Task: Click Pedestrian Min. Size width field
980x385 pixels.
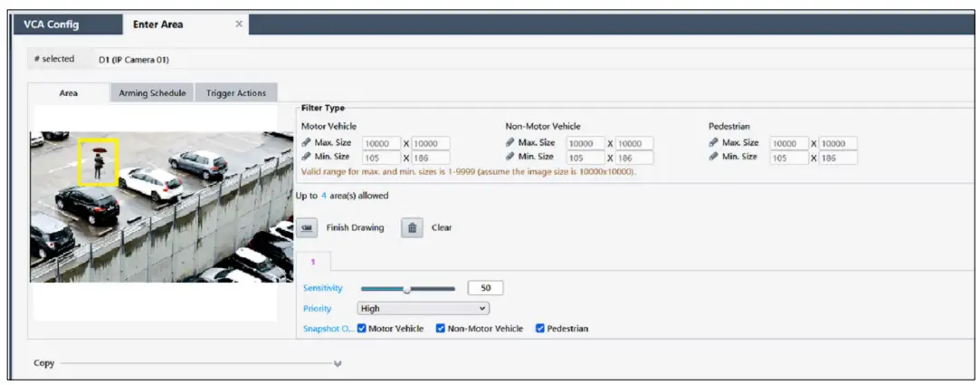Action: pos(789,158)
